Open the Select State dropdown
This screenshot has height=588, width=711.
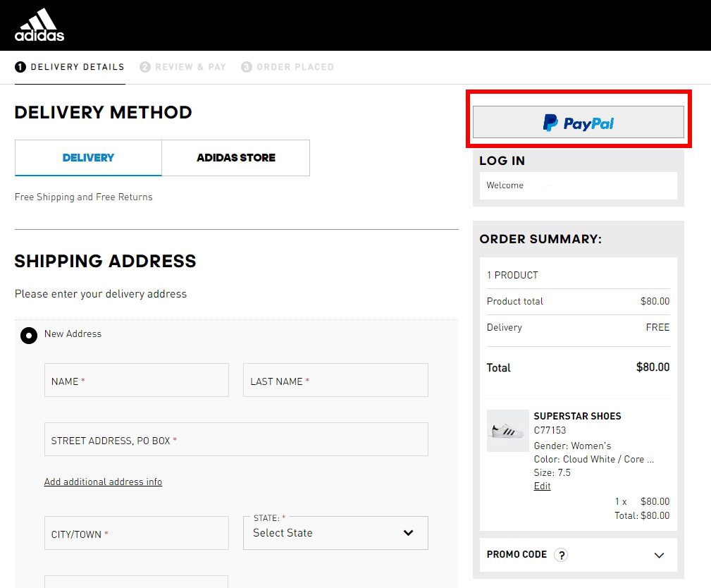(335, 533)
